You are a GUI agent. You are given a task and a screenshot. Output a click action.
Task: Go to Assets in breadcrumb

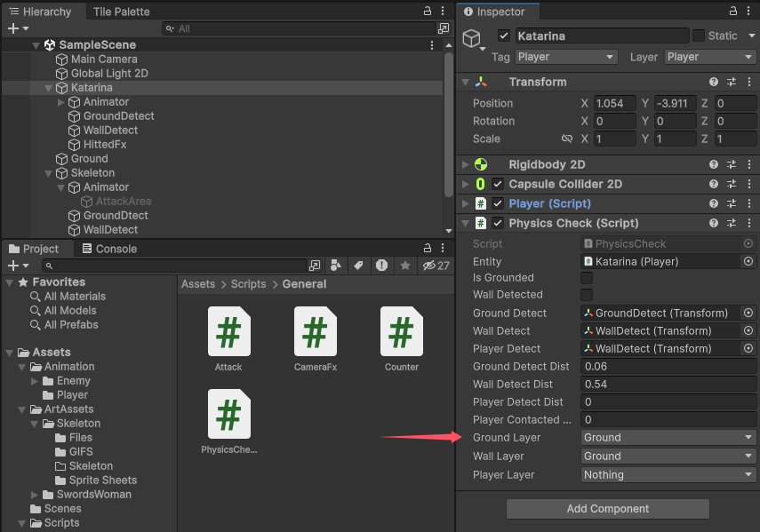(x=197, y=284)
